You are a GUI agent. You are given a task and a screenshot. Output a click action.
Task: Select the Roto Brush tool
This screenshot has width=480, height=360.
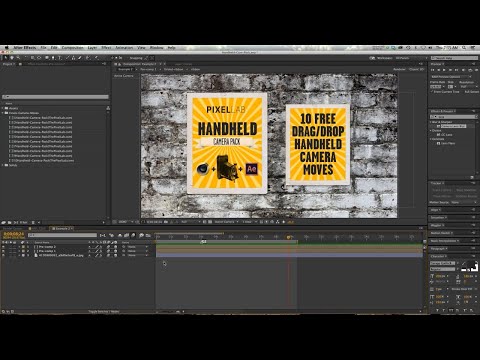pyautogui.click(x=87, y=58)
